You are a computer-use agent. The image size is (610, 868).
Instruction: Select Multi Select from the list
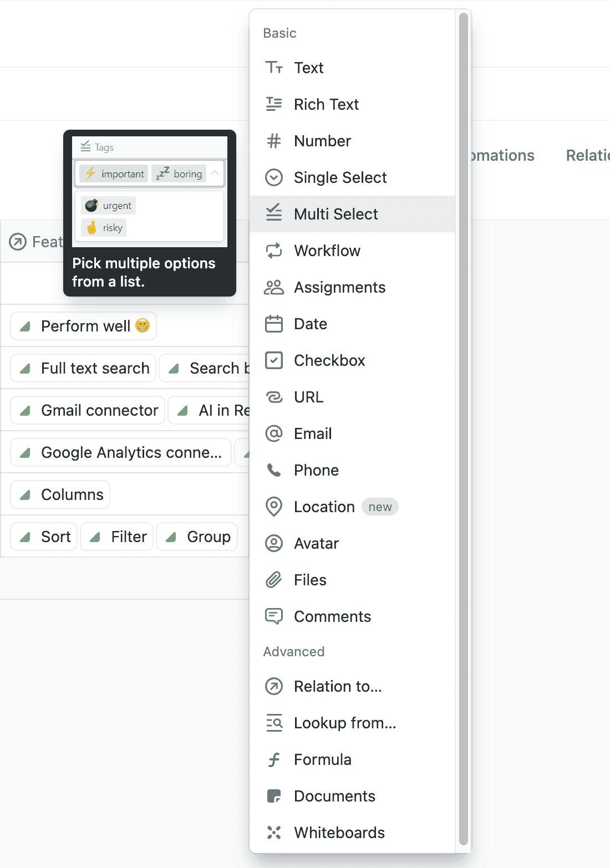coord(335,214)
